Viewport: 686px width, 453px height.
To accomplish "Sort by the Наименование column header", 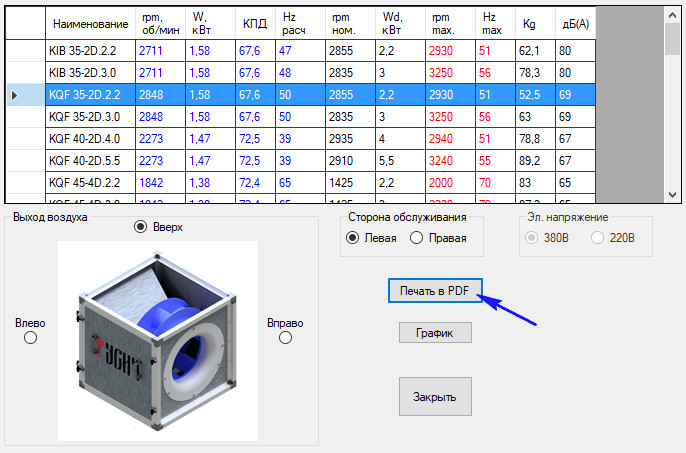I will 91,24.
